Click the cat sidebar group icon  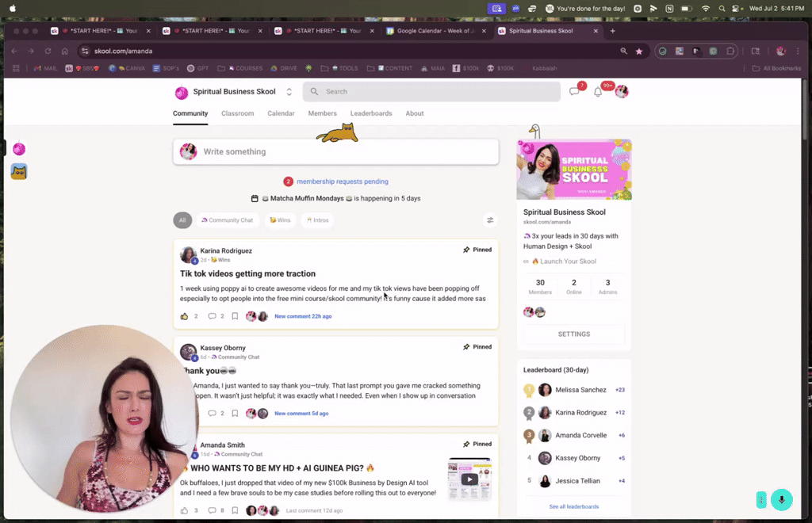19,172
